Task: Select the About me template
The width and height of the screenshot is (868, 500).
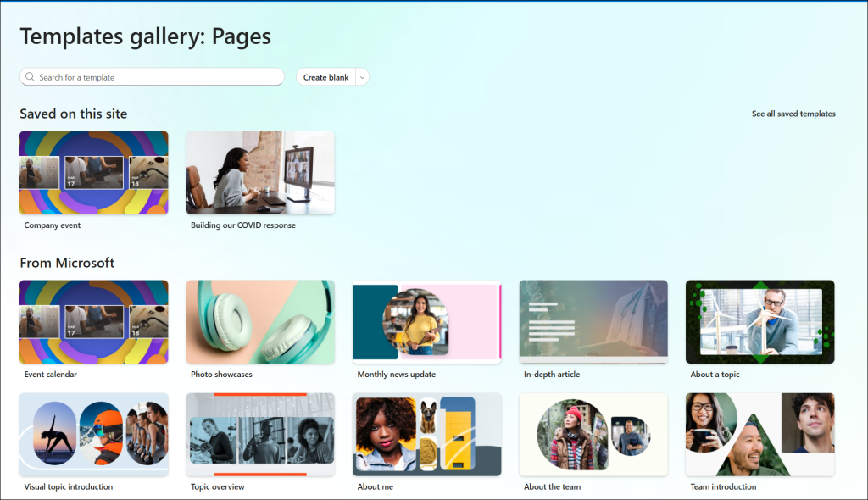Action: click(x=427, y=435)
